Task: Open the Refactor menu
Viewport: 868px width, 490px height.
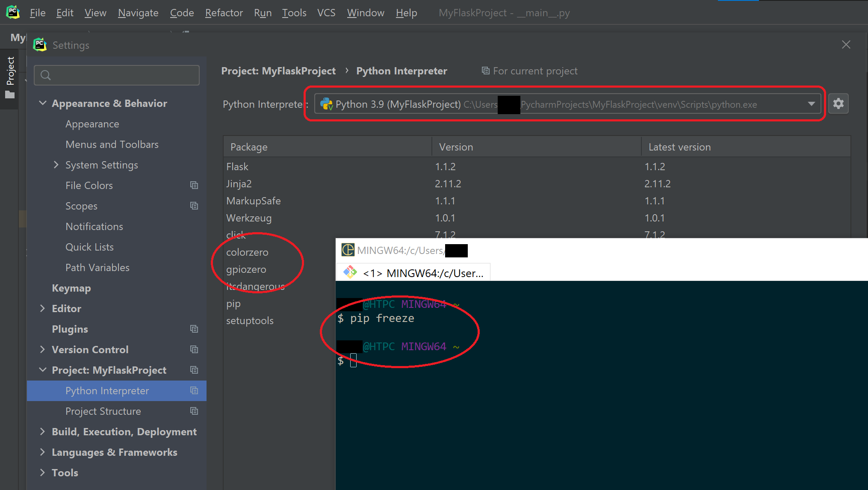Action: tap(224, 13)
